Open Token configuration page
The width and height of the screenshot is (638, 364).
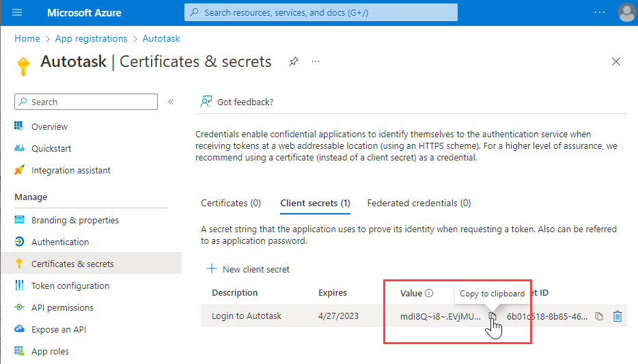coord(70,286)
